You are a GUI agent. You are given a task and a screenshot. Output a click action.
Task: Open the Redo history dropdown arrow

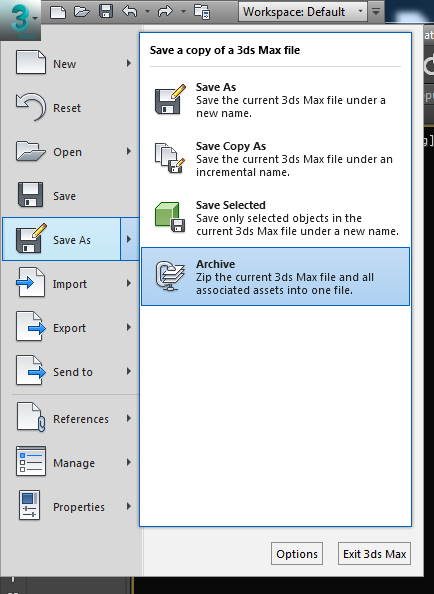pyautogui.click(x=183, y=12)
